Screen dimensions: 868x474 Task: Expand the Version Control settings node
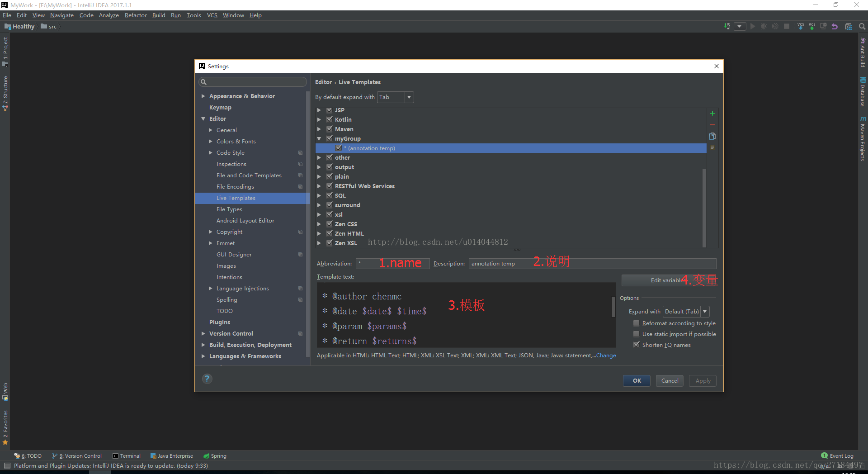click(x=203, y=334)
